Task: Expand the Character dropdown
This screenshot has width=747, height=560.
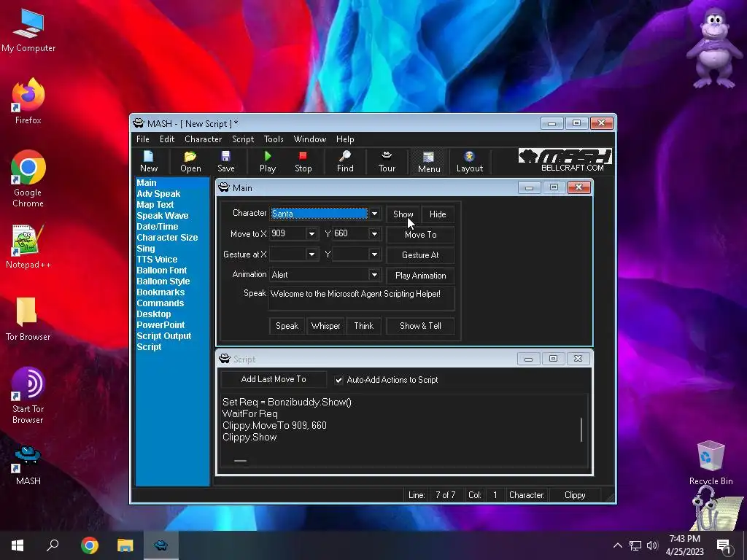Action: 374,214
